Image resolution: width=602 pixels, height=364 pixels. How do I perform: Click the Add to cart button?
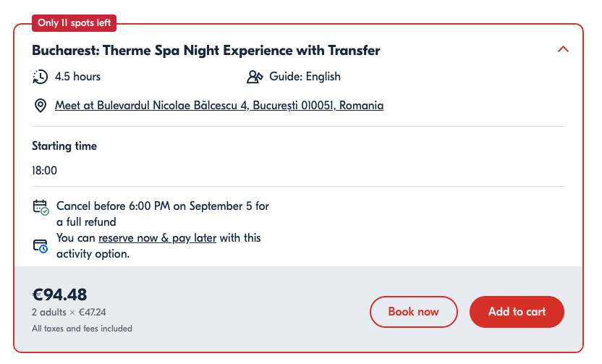pyautogui.click(x=517, y=312)
